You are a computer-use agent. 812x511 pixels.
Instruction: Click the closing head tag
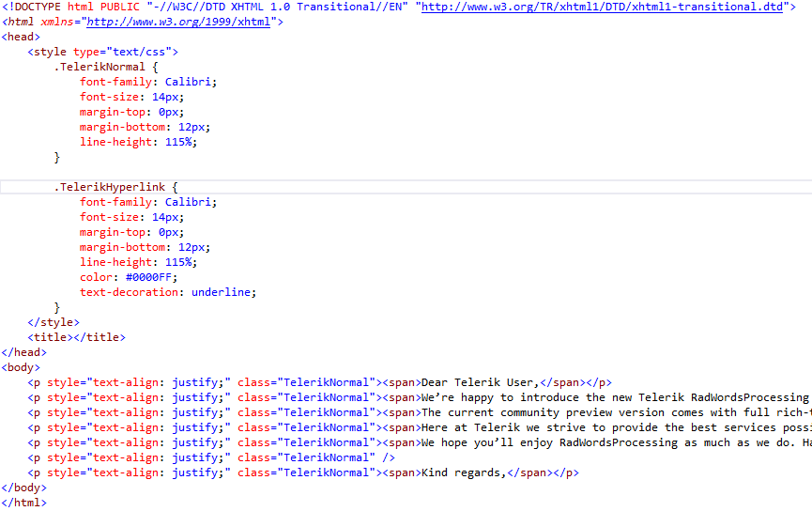click(23, 352)
